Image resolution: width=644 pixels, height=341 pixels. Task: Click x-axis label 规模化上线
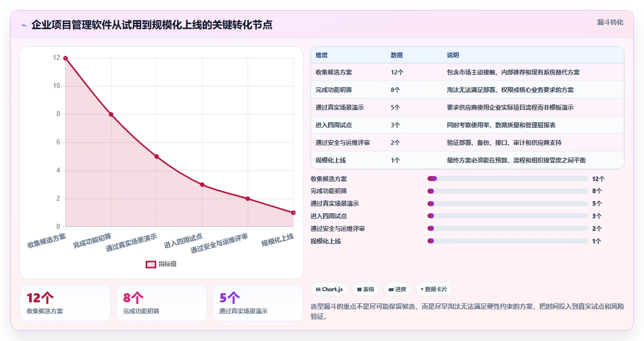pos(277,240)
